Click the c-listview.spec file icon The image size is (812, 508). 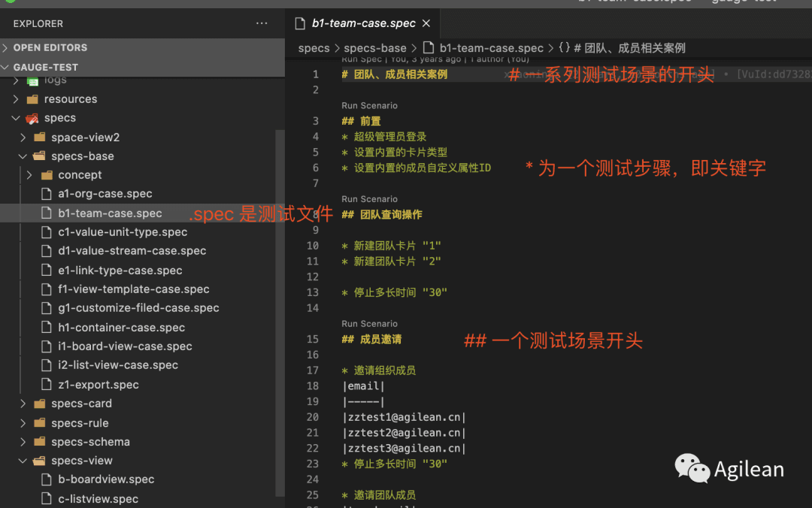(x=47, y=499)
